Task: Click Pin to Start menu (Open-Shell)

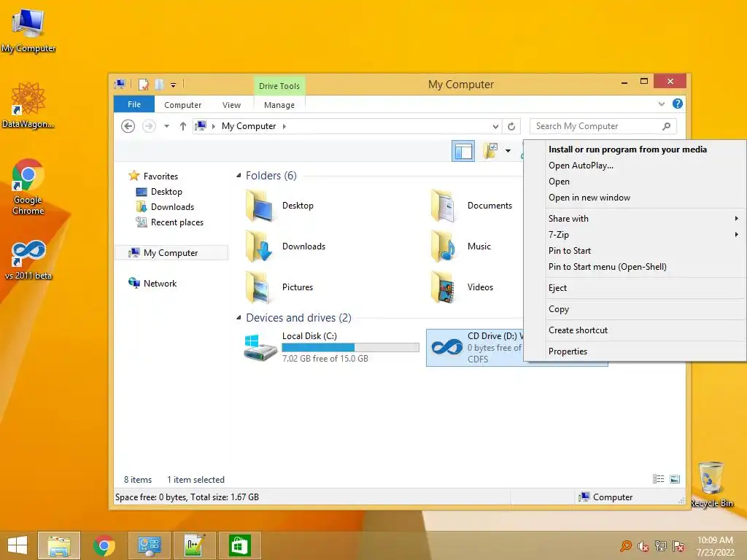Action: (x=646, y=267)
